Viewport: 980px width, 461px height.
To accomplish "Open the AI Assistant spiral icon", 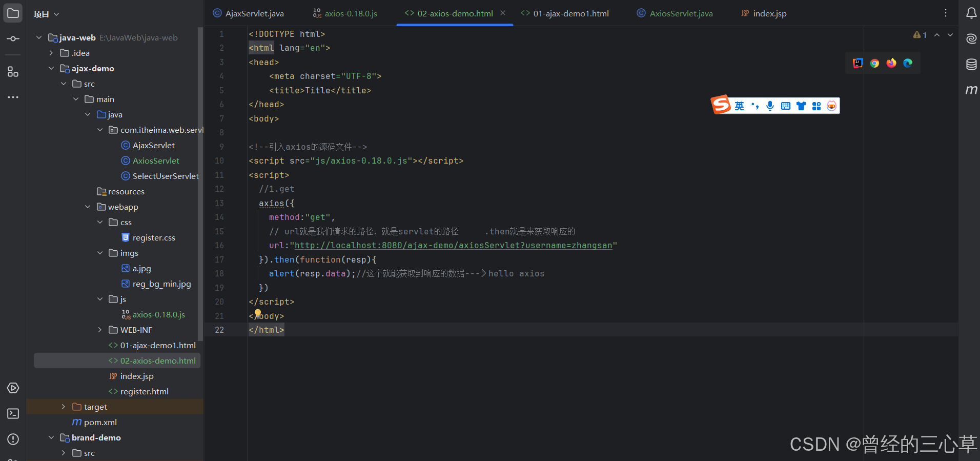I will (971, 38).
